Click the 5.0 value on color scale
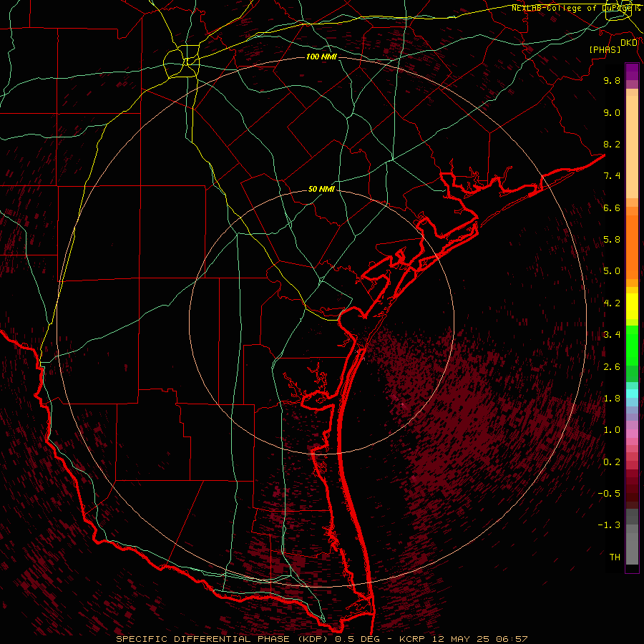 (x=612, y=271)
